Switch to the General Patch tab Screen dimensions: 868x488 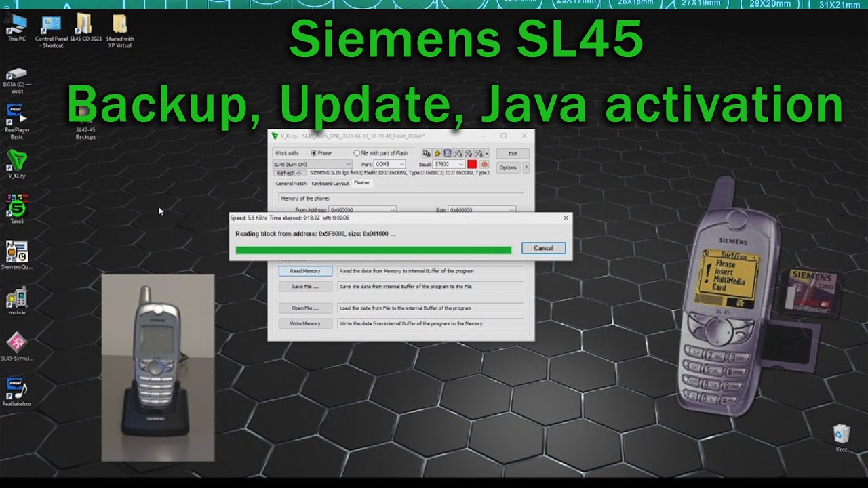(x=291, y=184)
